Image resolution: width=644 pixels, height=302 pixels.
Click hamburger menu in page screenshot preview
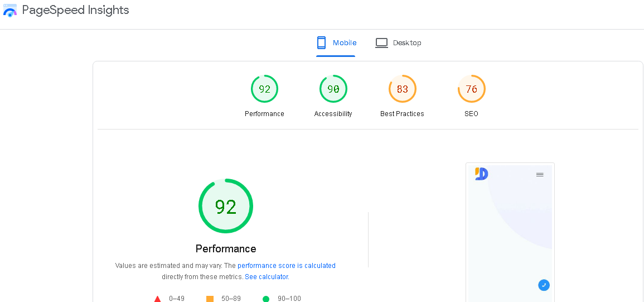(x=540, y=175)
